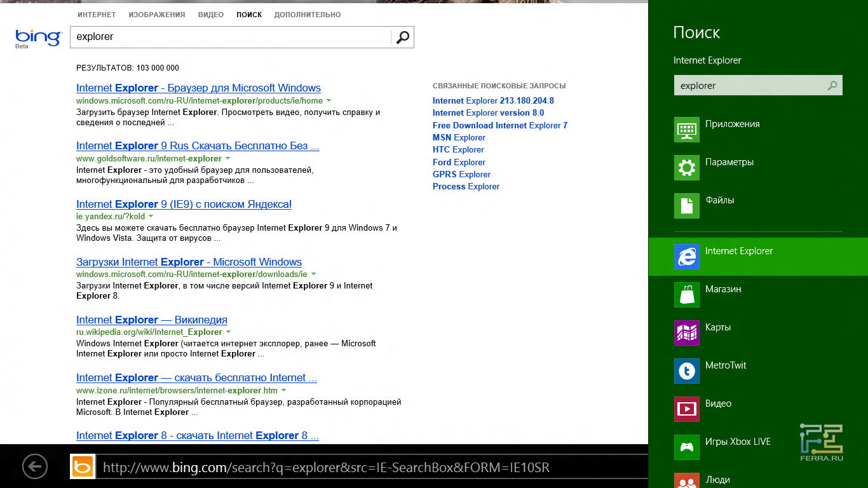
Task: Switch to the Изображения tab
Action: (157, 15)
